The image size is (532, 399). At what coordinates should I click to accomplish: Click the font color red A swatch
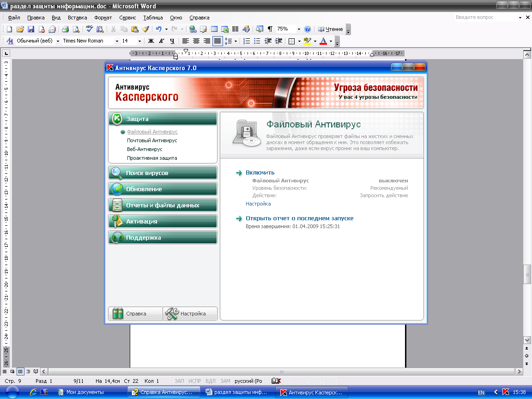tap(323, 41)
